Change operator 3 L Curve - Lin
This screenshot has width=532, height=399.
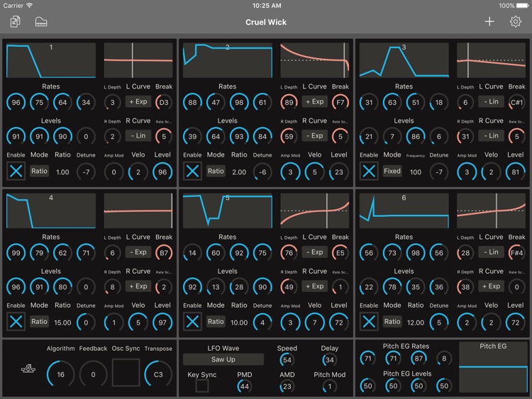click(491, 101)
